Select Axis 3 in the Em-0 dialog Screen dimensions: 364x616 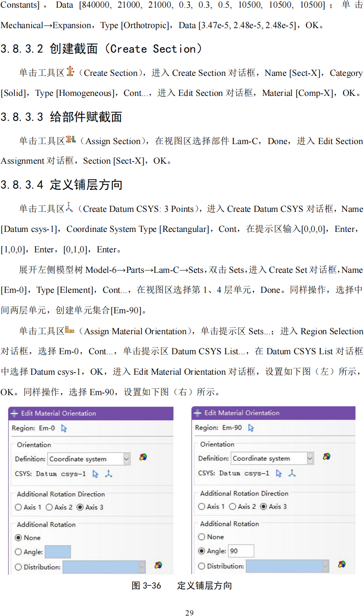point(90,507)
